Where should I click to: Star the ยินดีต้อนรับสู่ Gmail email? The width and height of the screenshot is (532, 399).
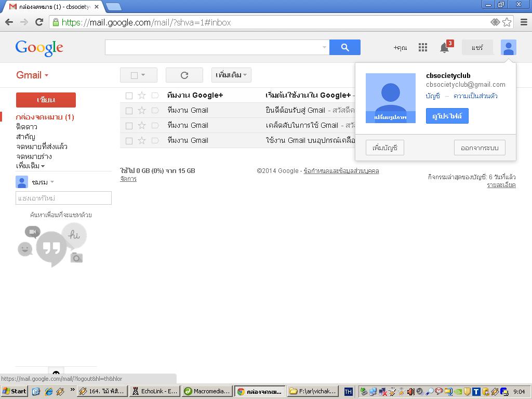pyautogui.click(x=142, y=110)
